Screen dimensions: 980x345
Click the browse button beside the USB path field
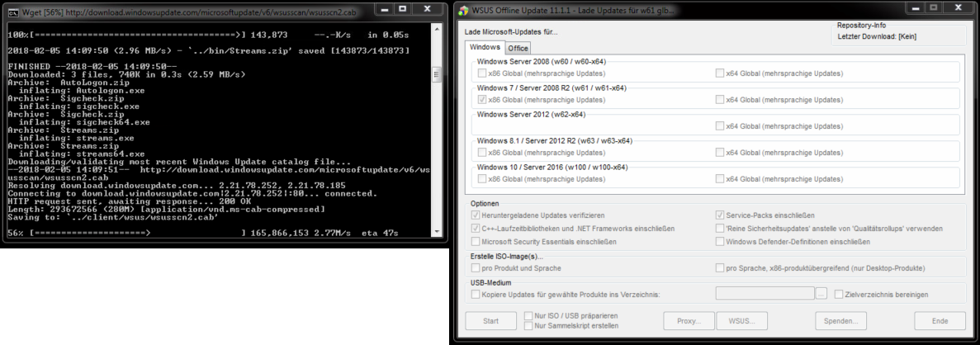[x=821, y=293]
